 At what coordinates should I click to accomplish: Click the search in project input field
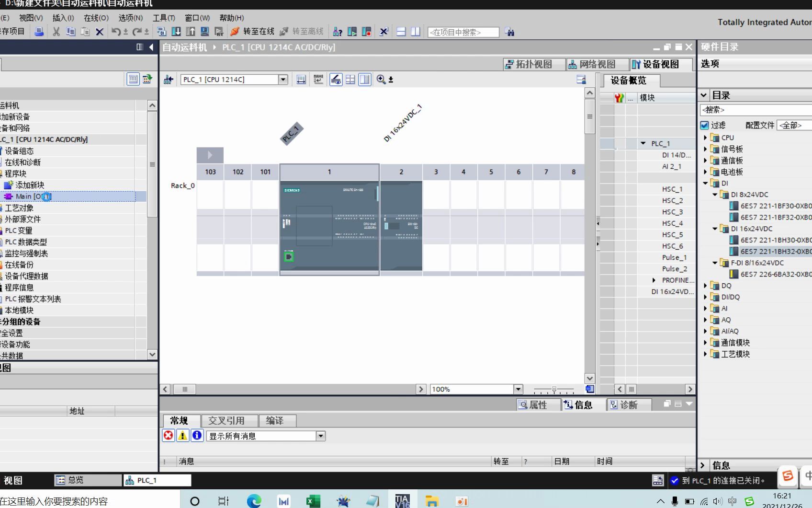click(x=463, y=32)
